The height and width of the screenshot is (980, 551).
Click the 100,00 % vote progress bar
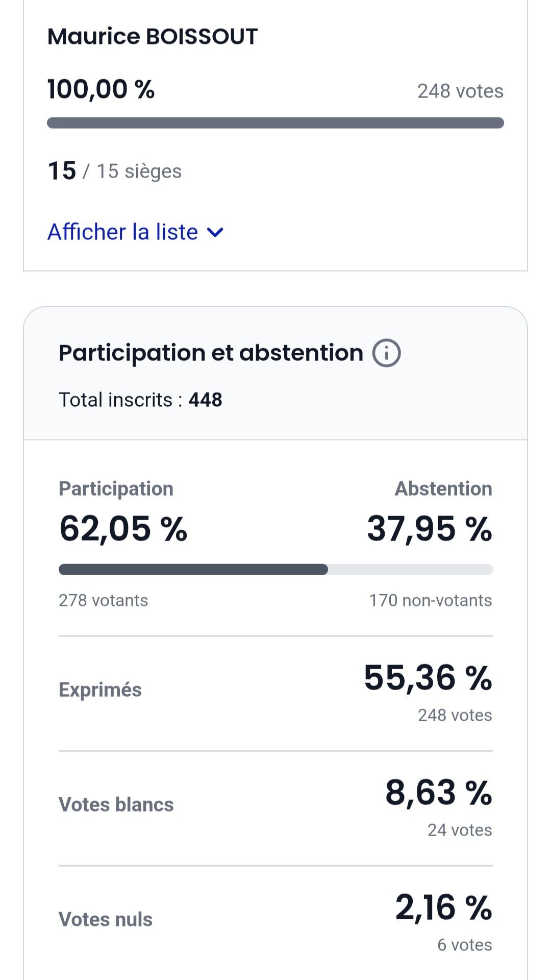tap(275, 123)
